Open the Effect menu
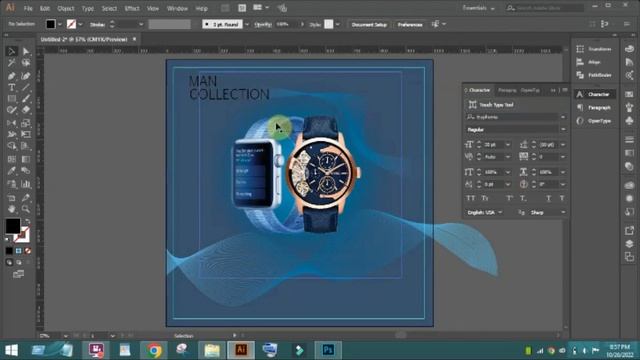 132,8
